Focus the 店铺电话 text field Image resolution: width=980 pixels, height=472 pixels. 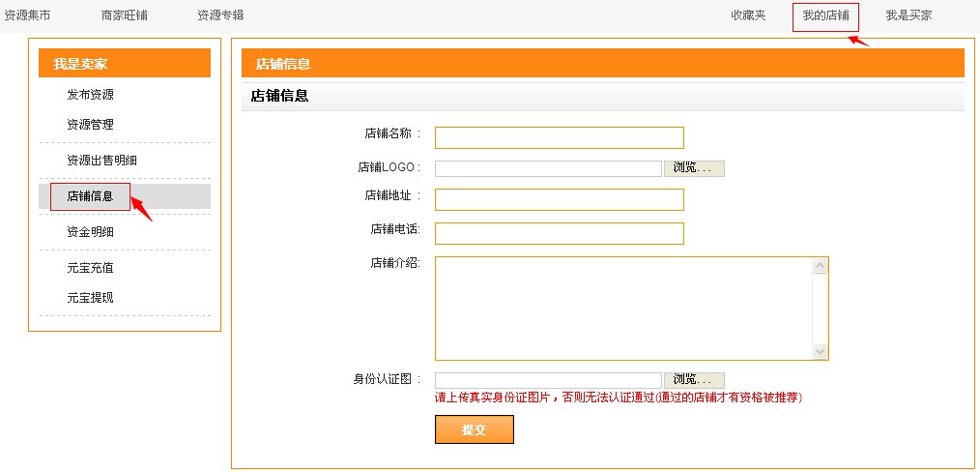[x=560, y=233]
